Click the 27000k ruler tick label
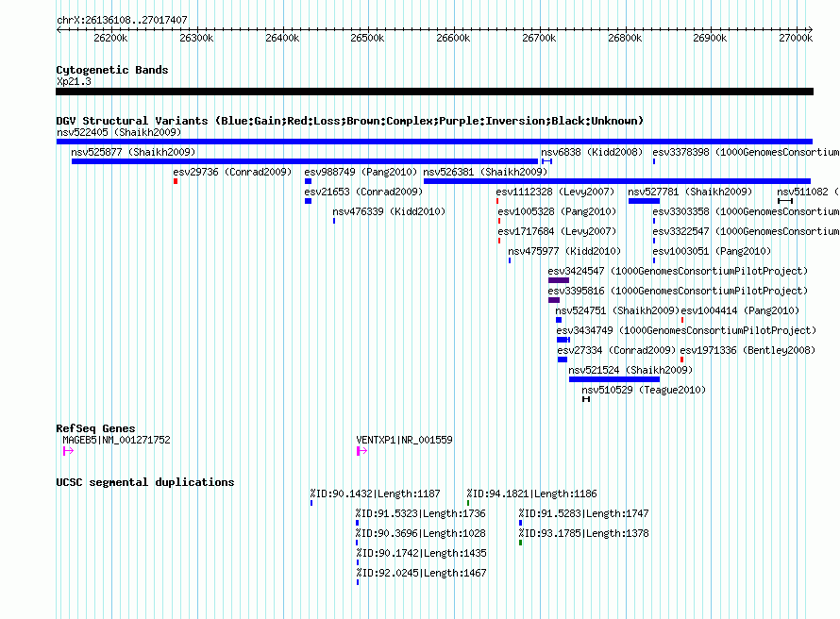The image size is (840, 619). tap(796, 38)
